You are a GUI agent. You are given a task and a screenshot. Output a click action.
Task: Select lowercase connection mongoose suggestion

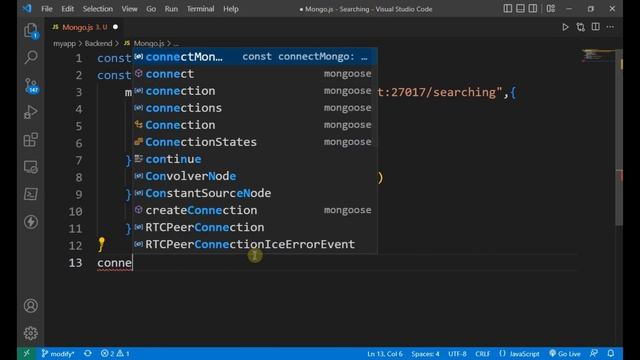point(255,91)
